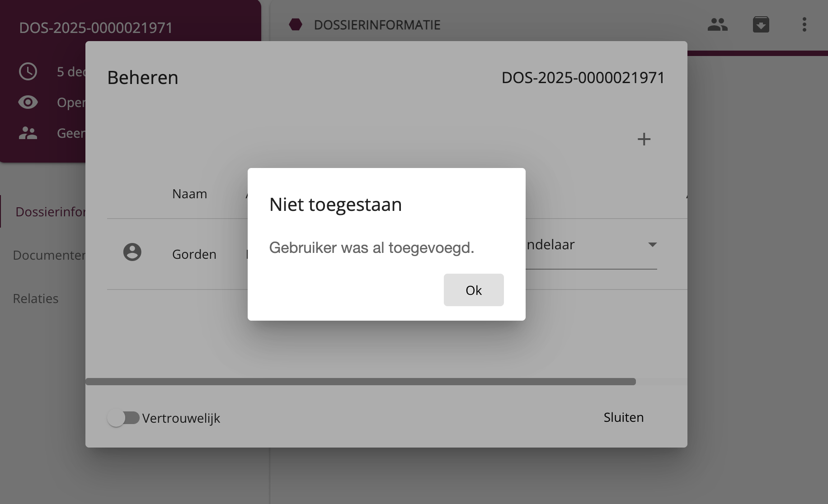Open the role dropdown arrow for Gorden
The width and height of the screenshot is (828, 504).
coord(652,245)
